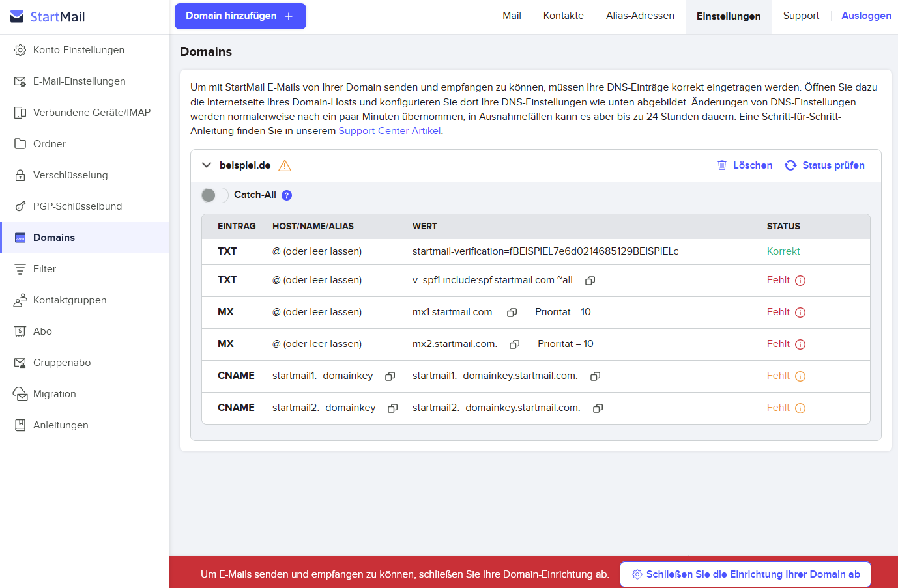
Task: Click Status prüfen to recheck DNS
Action: pyautogui.click(x=825, y=165)
